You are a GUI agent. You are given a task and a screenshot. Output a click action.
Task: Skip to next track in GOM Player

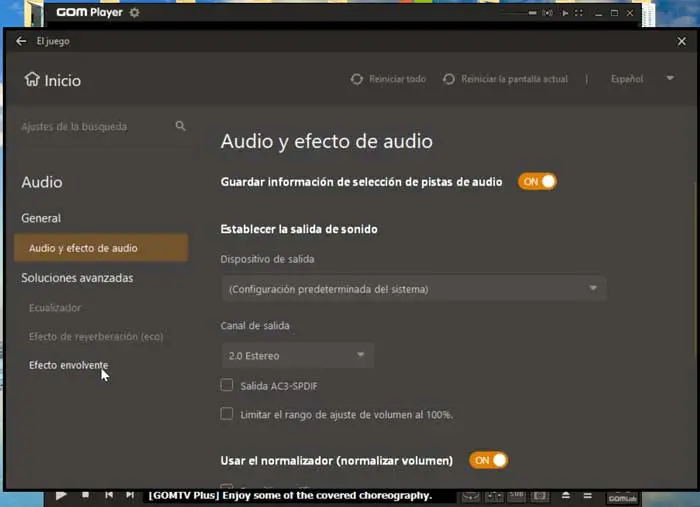click(130, 495)
